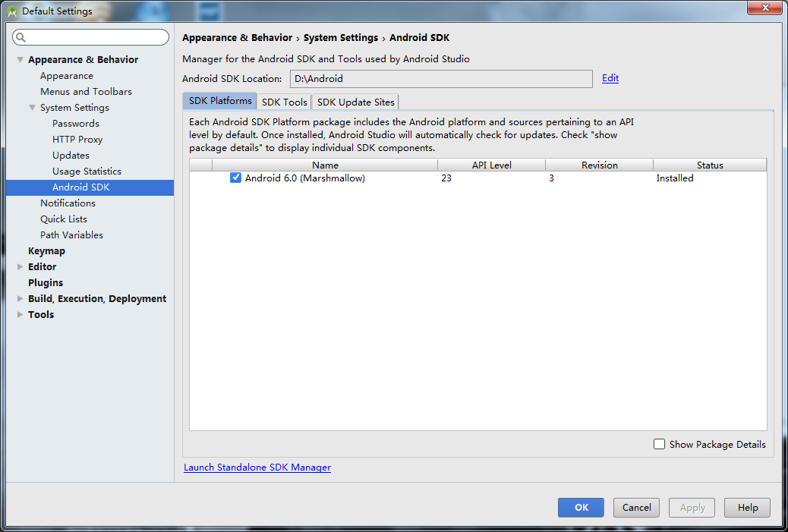Click the Edit link for SDK location
The height and width of the screenshot is (532, 788).
coord(610,78)
